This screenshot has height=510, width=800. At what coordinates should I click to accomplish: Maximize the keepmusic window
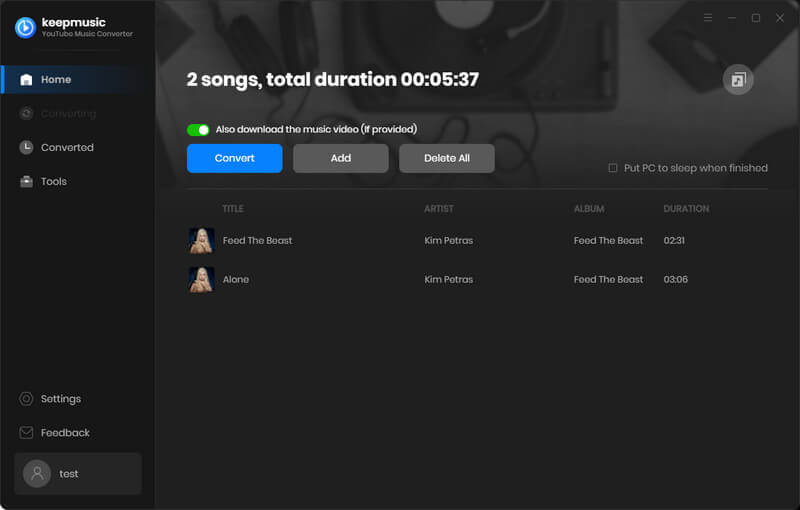click(756, 18)
